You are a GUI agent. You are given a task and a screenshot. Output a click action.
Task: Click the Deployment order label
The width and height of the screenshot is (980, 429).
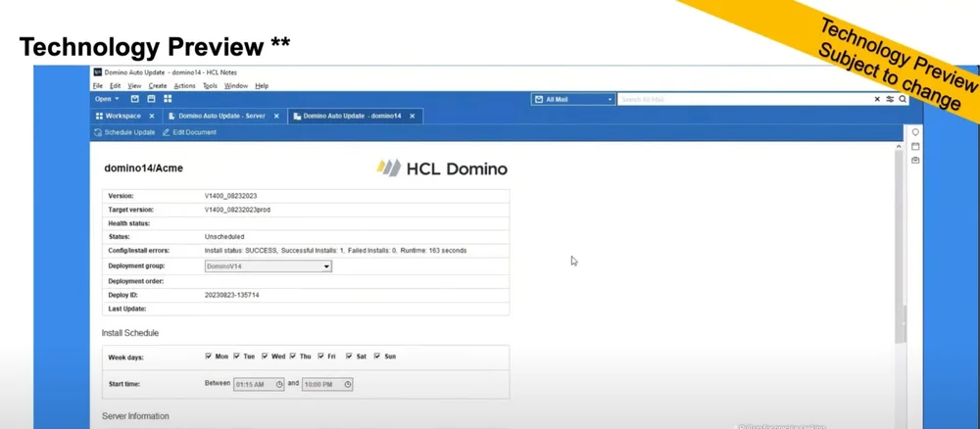pos(135,281)
